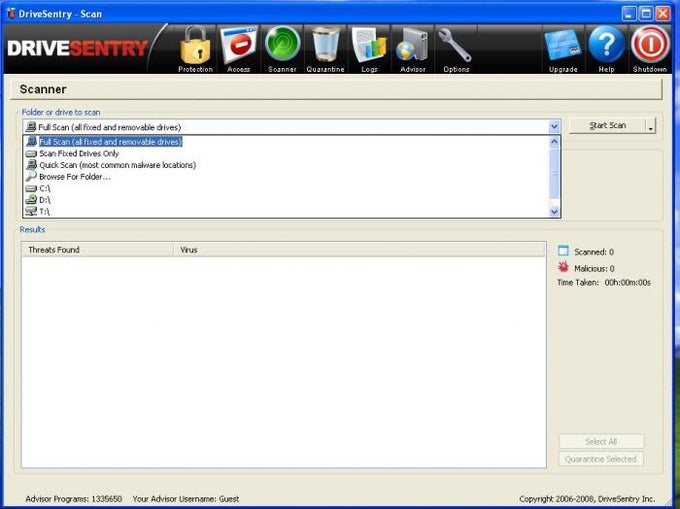Click the Scanner heading text
This screenshot has width=680, height=509.
click(x=43, y=89)
